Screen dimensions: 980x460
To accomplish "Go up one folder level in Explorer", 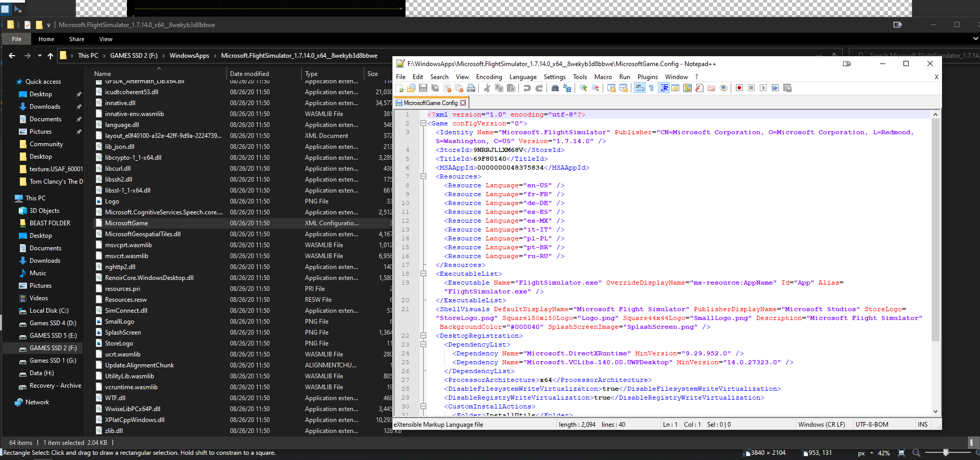I will coord(50,56).
